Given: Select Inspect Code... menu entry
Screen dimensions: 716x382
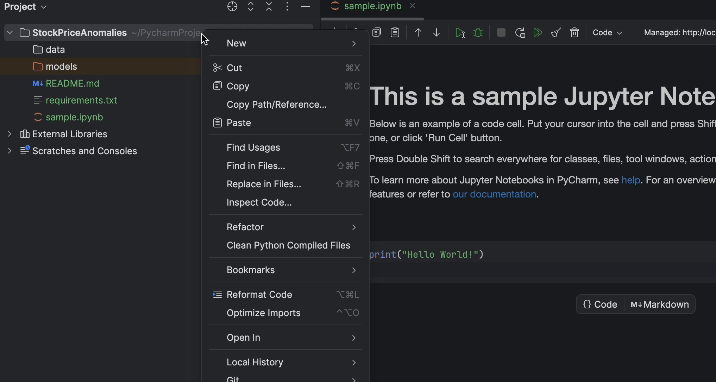Looking at the screenshot, I should coord(285,202).
